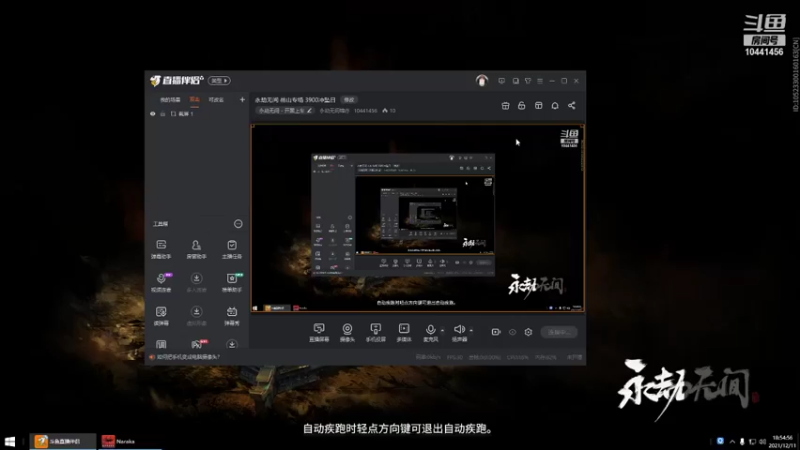Click the 修改 edit title button

tap(349, 100)
